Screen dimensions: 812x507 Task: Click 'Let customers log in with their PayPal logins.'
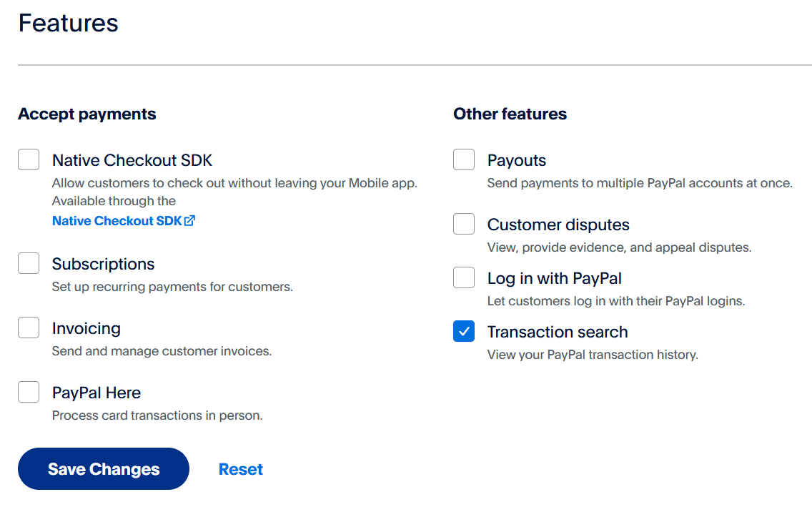615,301
